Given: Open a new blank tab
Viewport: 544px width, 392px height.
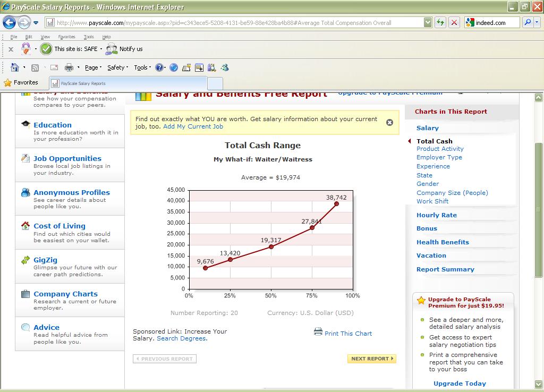Looking at the screenshot, I should click(x=215, y=83).
